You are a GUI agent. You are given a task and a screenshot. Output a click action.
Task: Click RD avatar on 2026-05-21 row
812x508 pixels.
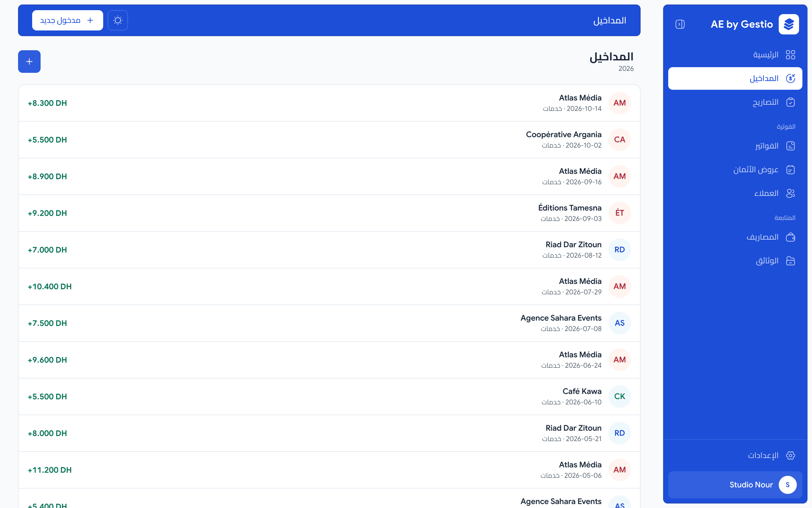(x=619, y=433)
